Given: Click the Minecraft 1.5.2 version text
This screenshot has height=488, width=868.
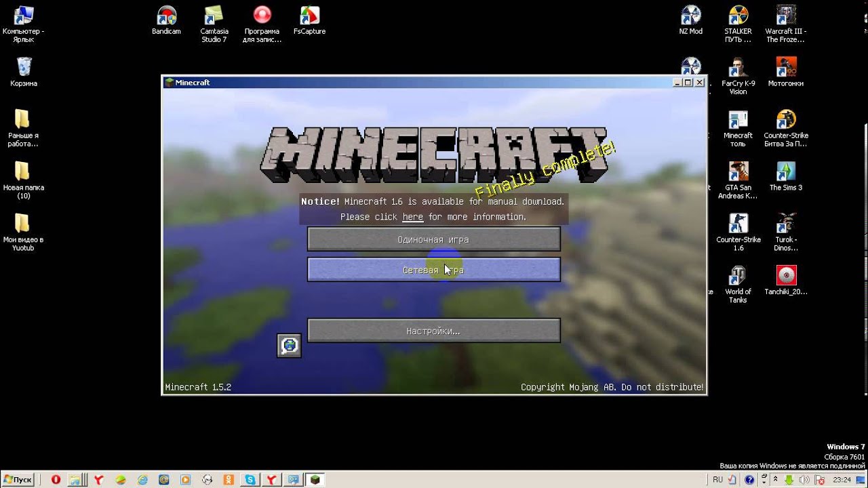Looking at the screenshot, I should point(198,387).
